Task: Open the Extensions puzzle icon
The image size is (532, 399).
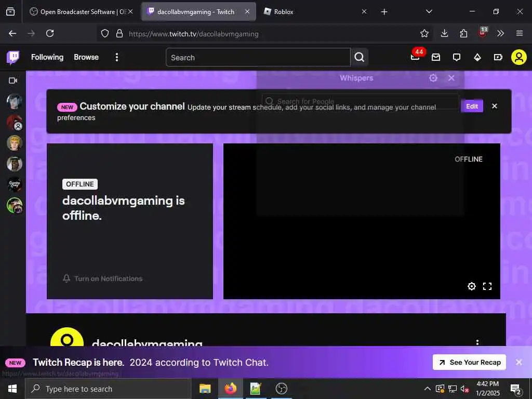Action: [x=463, y=33]
